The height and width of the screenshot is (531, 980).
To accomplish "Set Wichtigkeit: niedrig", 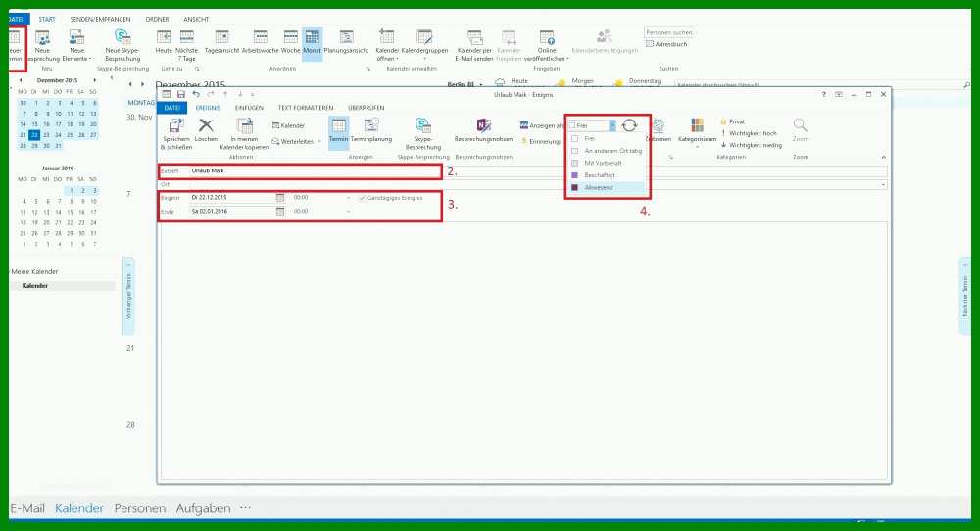I will click(752, 145).
